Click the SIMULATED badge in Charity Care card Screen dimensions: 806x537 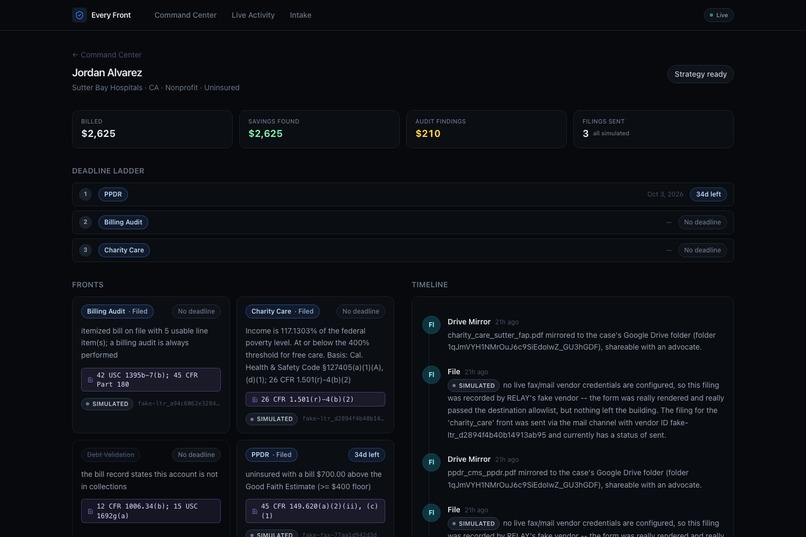point(271,419)
